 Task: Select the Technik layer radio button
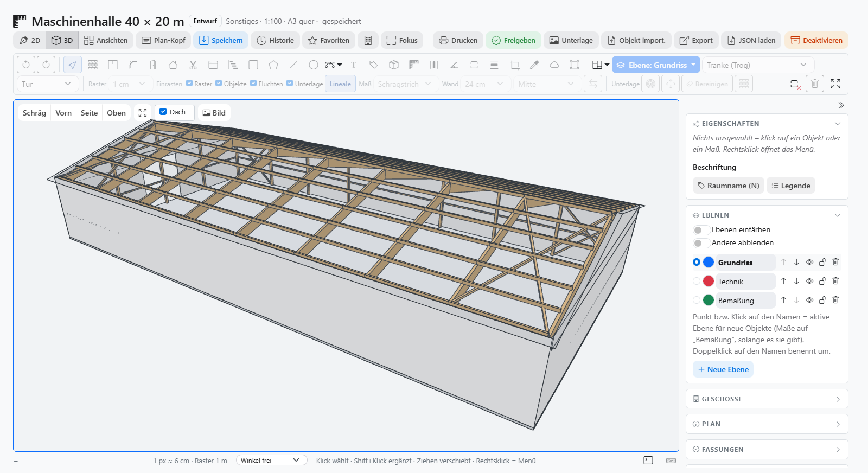697,281
